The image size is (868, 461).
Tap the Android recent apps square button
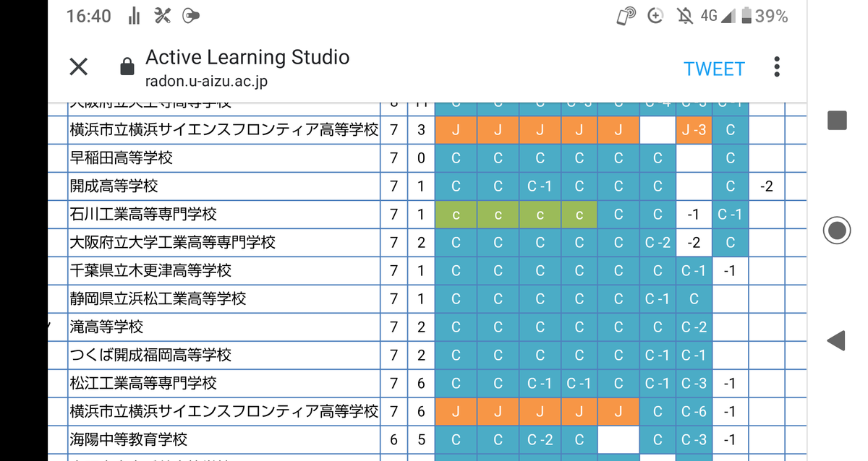click(837, 121)
